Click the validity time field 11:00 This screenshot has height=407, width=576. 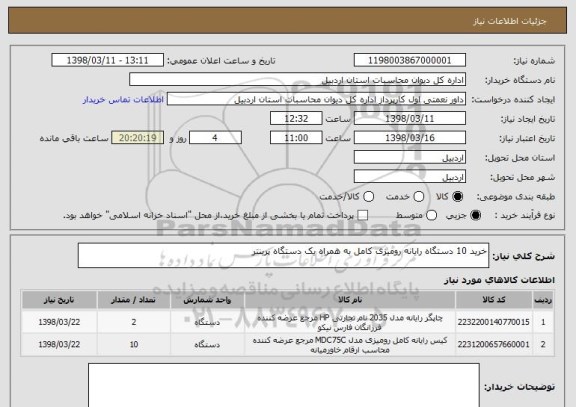(x=296, y=138)
